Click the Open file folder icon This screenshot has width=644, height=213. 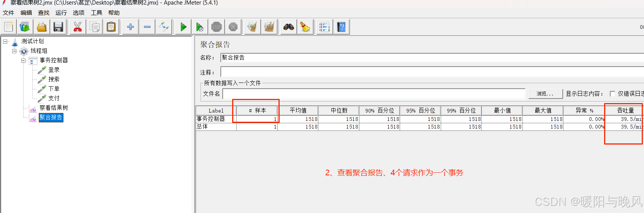click(42, 27)
